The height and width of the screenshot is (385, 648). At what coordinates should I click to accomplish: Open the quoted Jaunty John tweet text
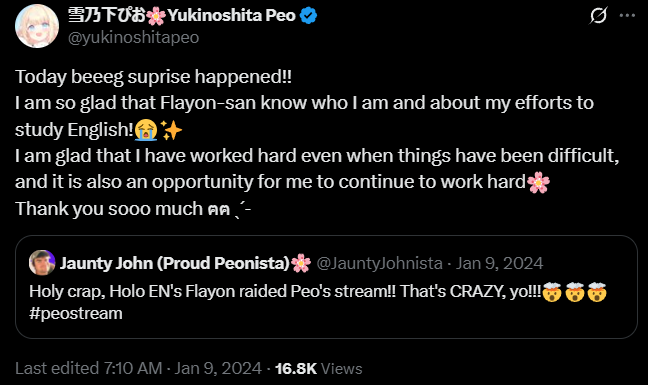pos(318,302)
